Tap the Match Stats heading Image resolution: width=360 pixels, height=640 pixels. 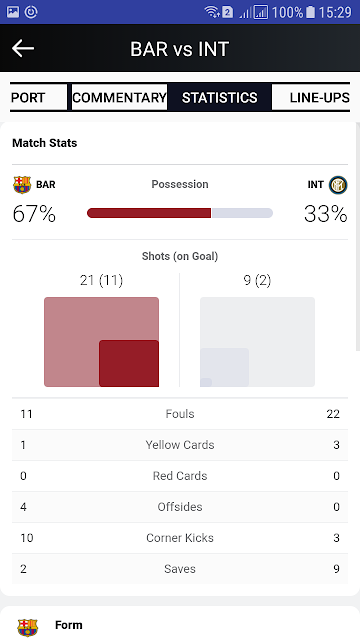(44, 143)
